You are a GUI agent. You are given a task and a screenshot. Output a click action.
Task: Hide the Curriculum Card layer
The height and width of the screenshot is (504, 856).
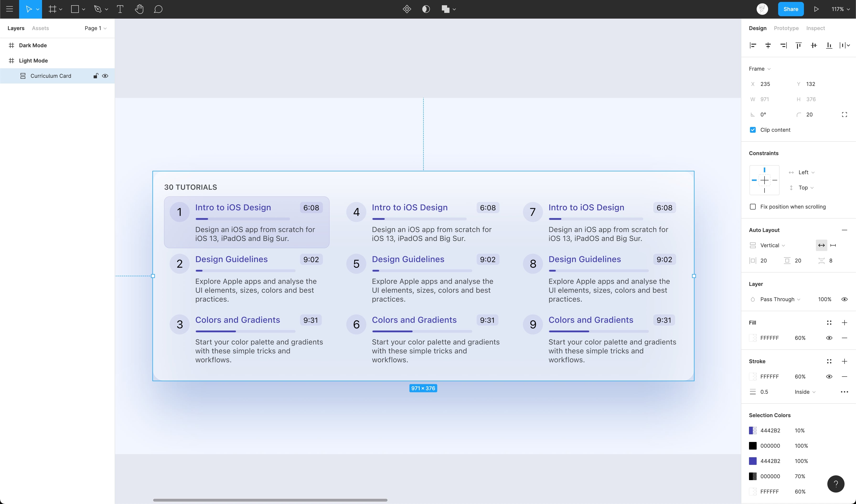(105, 76)
